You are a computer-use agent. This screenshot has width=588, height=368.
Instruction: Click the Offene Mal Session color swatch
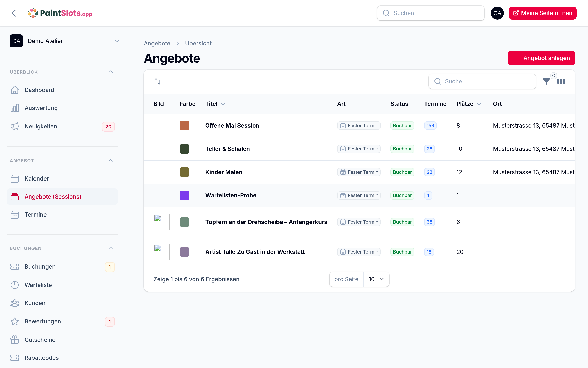point(184,126)
